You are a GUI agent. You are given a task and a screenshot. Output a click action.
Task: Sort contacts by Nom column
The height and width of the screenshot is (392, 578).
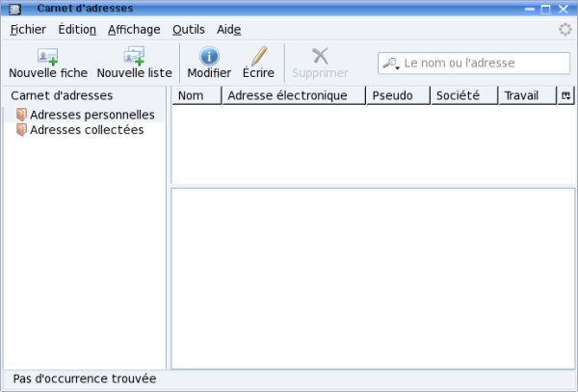[x=197, y=95]
